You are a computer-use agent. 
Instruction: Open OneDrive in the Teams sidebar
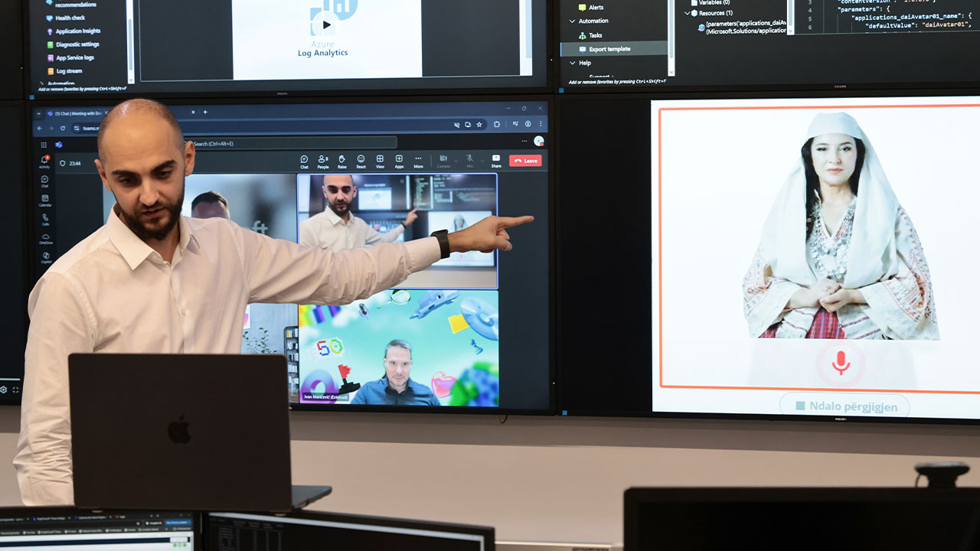pyautogui.click(x=46, y=239)
